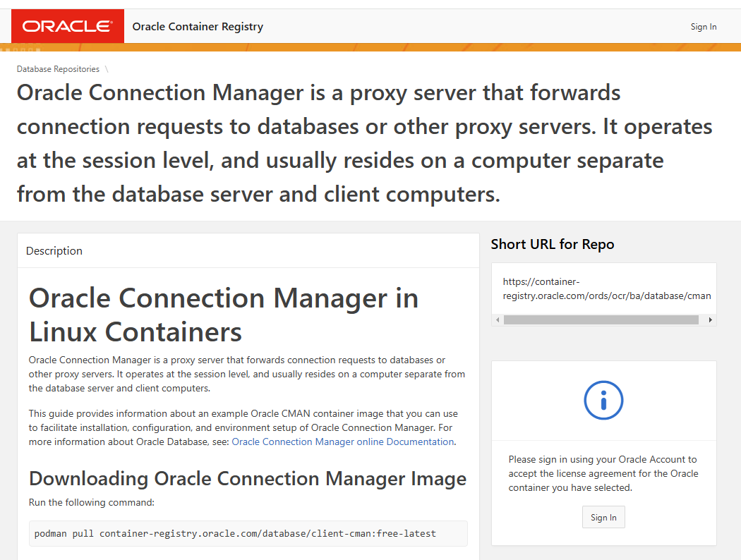Image resolution: width=741 pixels, height=560 pixels.
Task: Open Oracle Connection Manager online Documentation link
Action: point(342,442)
